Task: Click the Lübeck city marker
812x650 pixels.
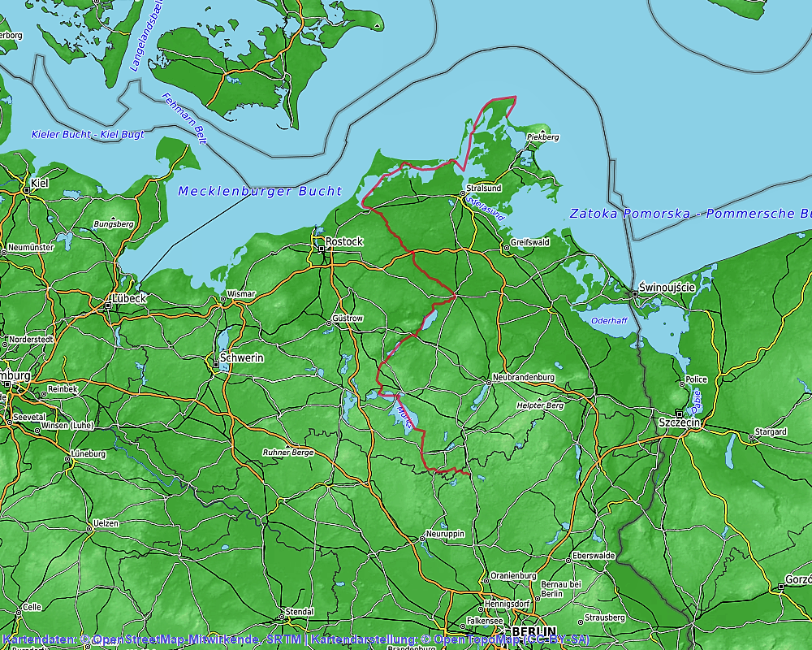Action: [108, 305]
